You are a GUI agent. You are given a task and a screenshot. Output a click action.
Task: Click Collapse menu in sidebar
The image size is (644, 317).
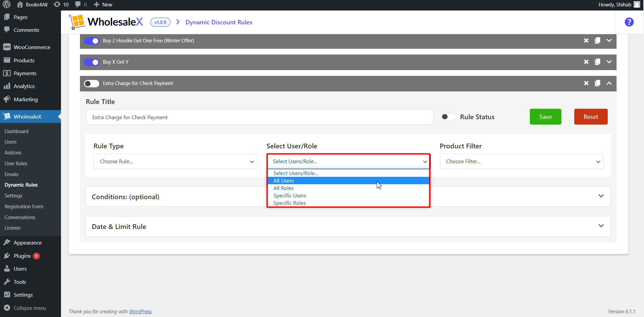coord(30,308)
